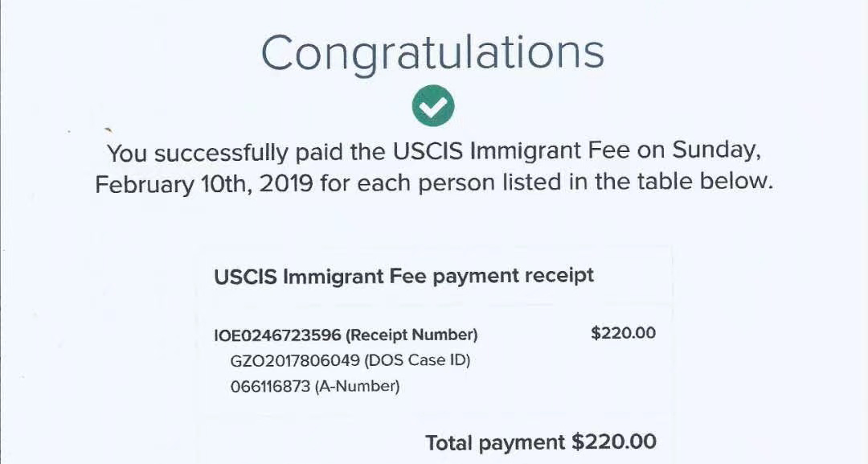This screenshot has height=464, width=868.
Task: Select the DOS Case ID GZO2017806049
Action: pos(294,360)
